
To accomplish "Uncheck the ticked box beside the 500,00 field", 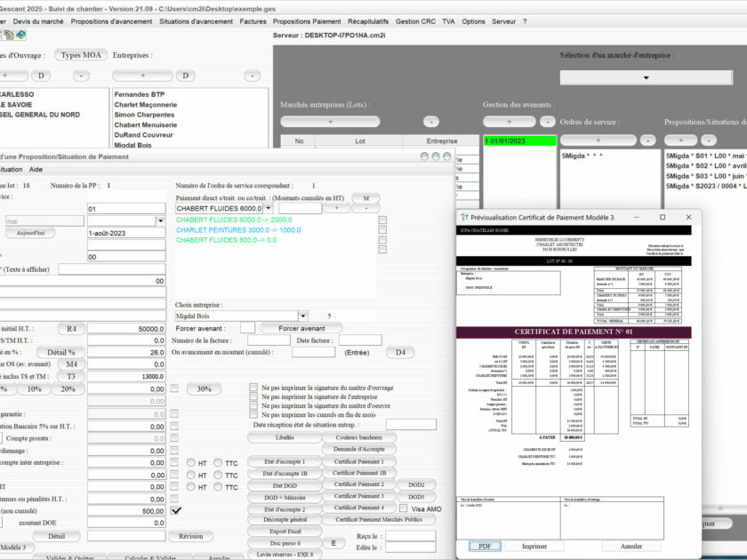I will pos(176,510).
